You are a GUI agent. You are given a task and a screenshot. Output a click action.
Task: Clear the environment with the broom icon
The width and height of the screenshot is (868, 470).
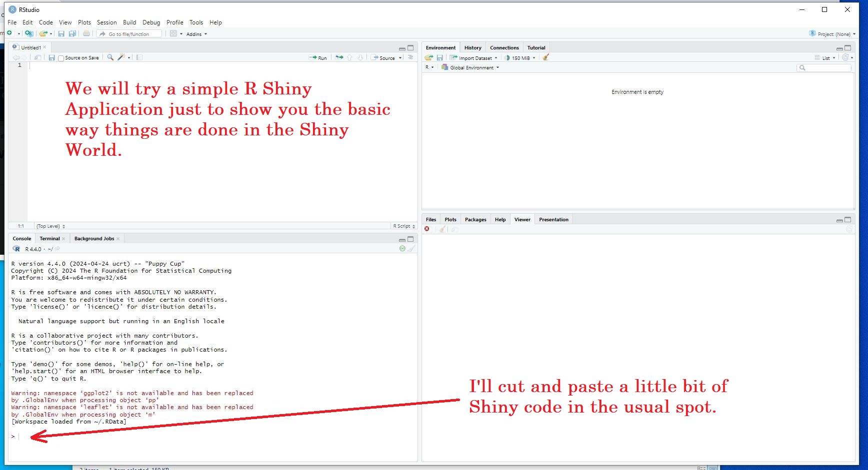coord(546,57)
